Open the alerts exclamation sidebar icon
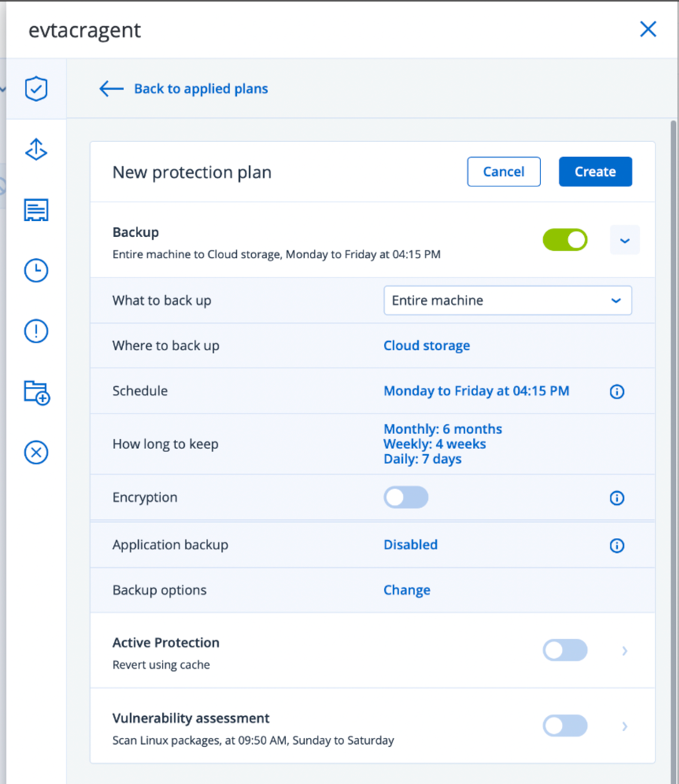This screenshot has width=679, height=784. [36, 331]
